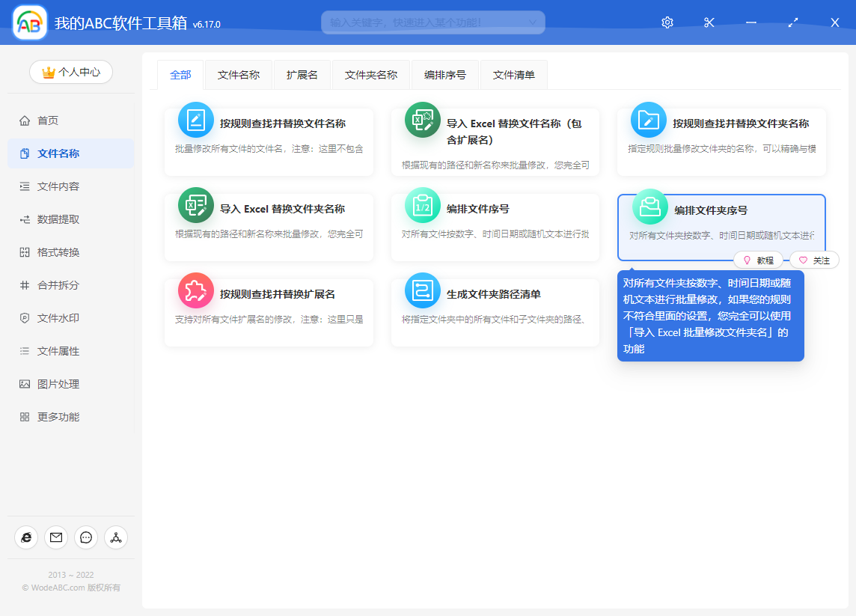Open 图片处理 in the sidebar
The height and width of the screenshot is (616, 856).
pos(58,384)
